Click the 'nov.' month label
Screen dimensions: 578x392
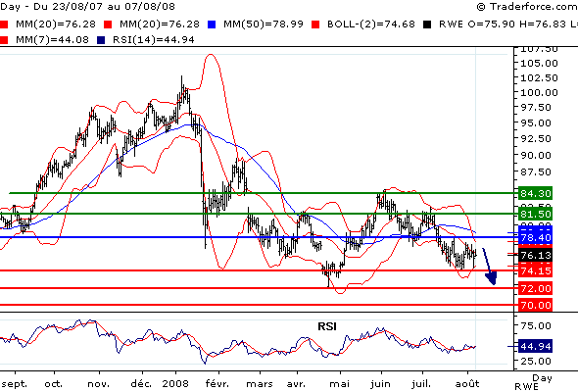click(98, 384)
